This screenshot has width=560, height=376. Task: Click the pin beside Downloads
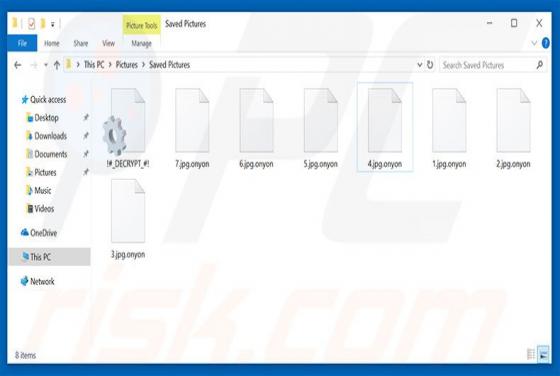pos(86,136)
